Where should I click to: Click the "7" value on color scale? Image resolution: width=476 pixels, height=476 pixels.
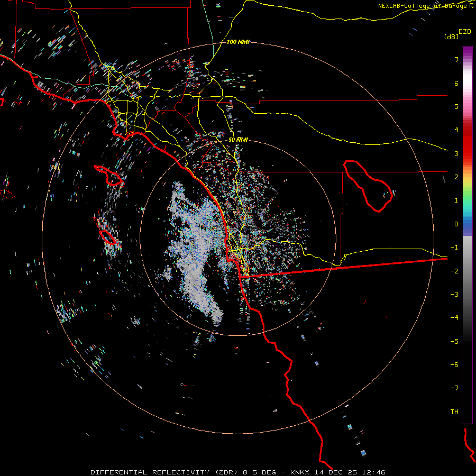click(x=456, y=59)
